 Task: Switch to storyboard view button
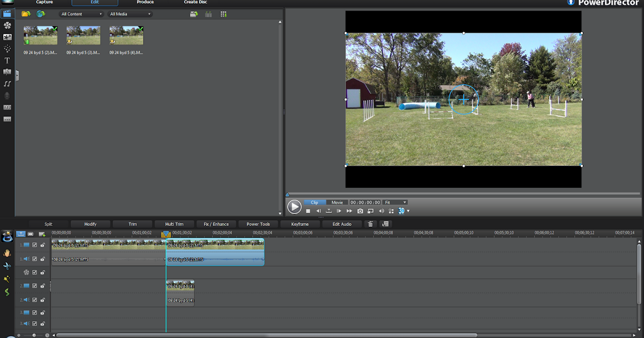(31, 234)
